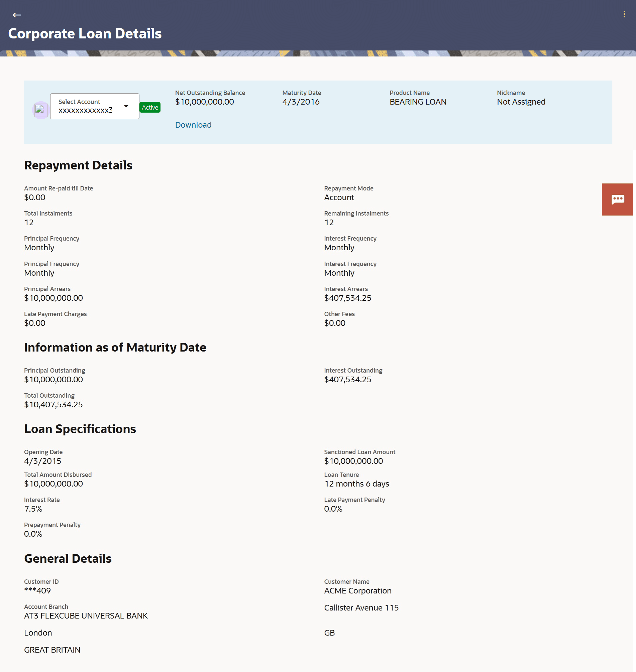636x672 pixels.
Task: Select the masked customer ID ***409
Action: tap(37, 591)
